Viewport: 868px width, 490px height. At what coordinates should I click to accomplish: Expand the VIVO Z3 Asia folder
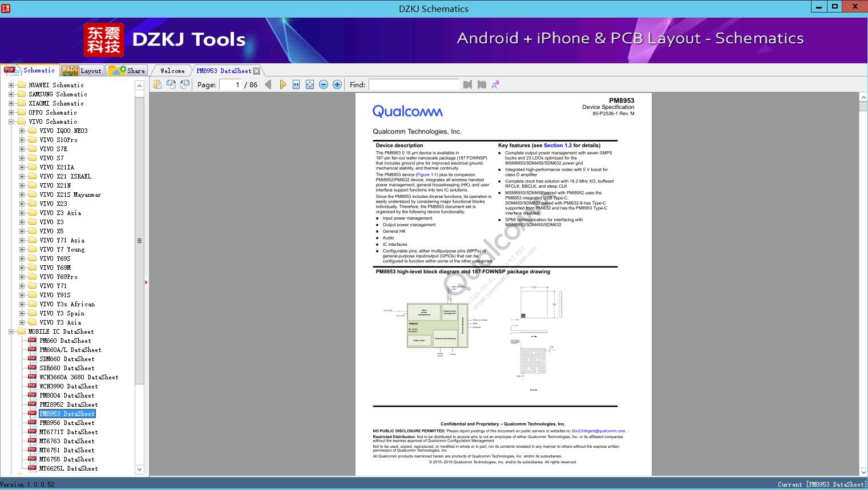(22, 213)
